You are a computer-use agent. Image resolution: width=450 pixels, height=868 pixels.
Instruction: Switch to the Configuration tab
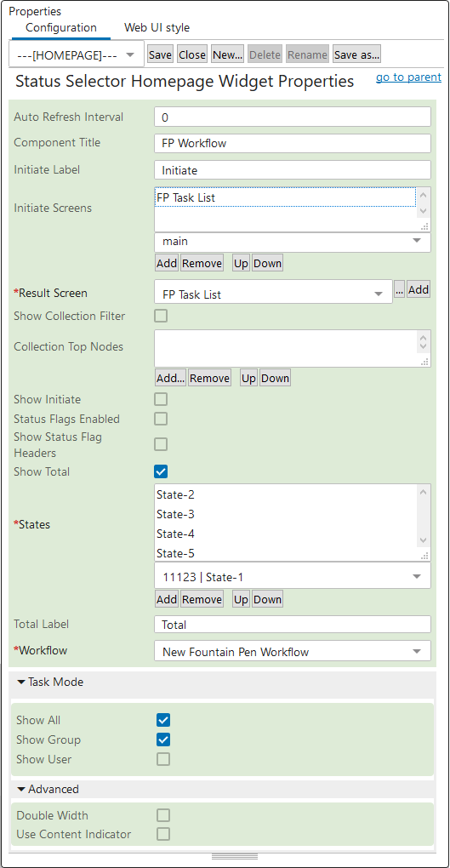pos(61,28)
